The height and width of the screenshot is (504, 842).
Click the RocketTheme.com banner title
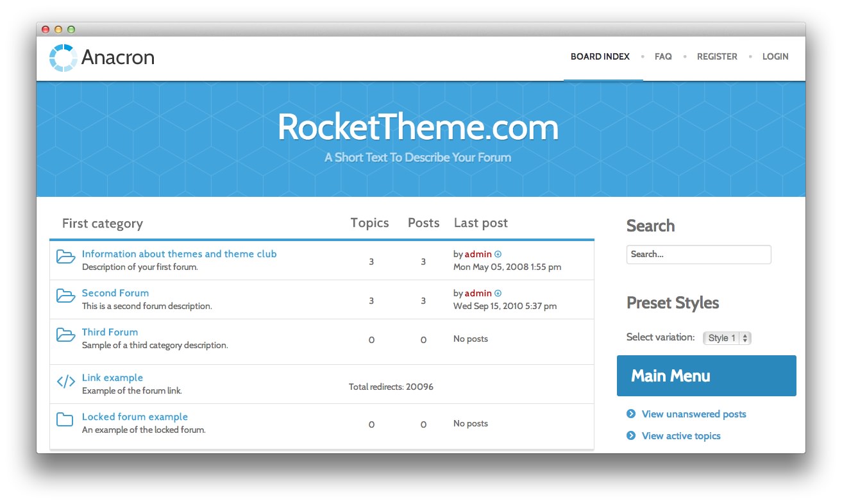pos(418,128)
